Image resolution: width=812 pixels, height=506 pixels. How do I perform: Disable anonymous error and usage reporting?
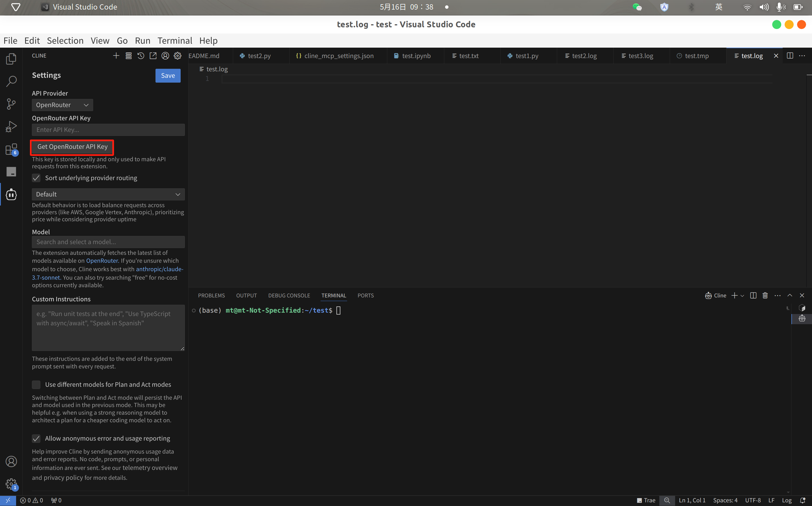tap(36, 438)
